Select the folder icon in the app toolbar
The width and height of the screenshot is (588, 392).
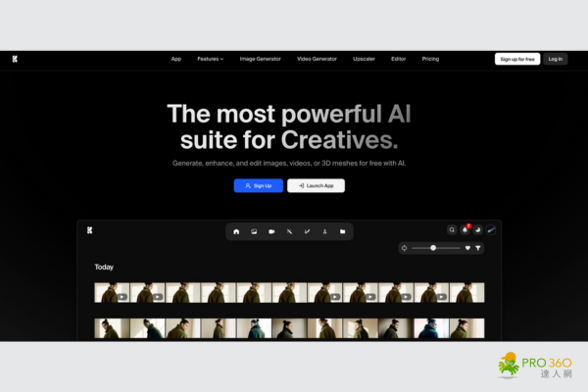342,231
